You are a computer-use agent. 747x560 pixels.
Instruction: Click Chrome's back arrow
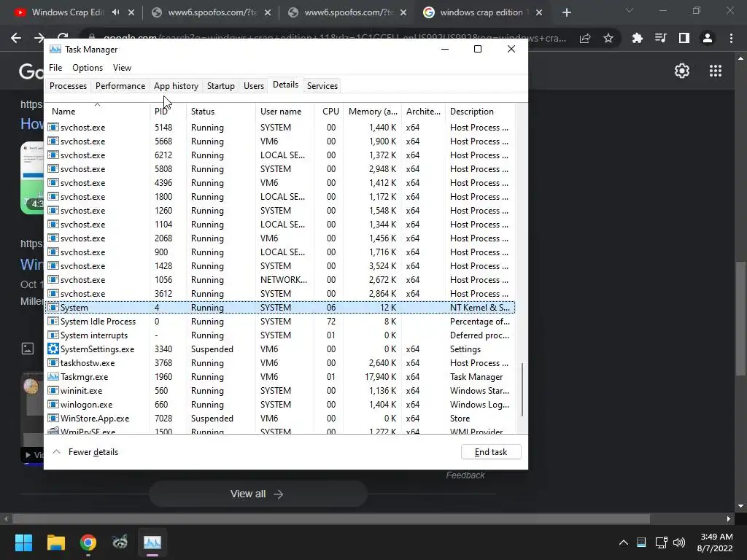point(16,38)
